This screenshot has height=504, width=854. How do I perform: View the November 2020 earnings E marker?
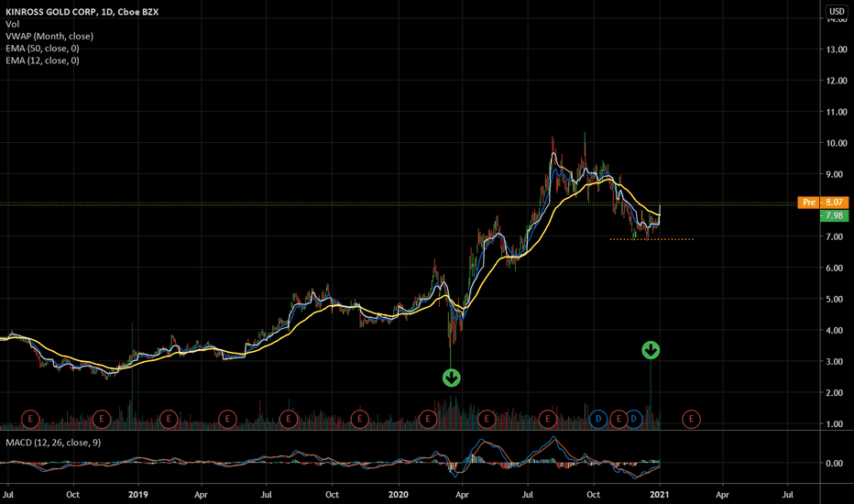point(619,419)
